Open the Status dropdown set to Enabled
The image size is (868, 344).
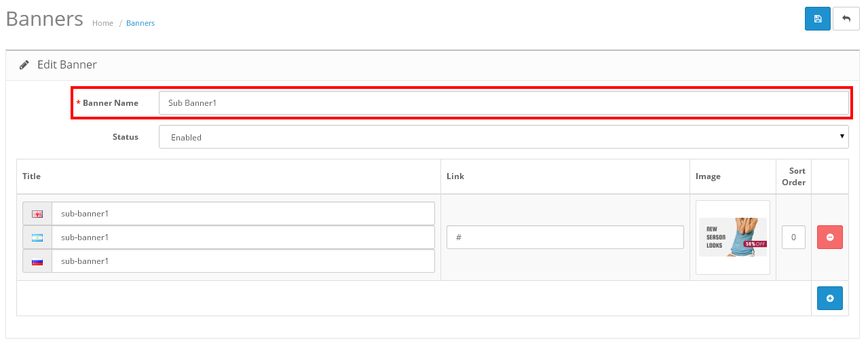tap(503, 137)
